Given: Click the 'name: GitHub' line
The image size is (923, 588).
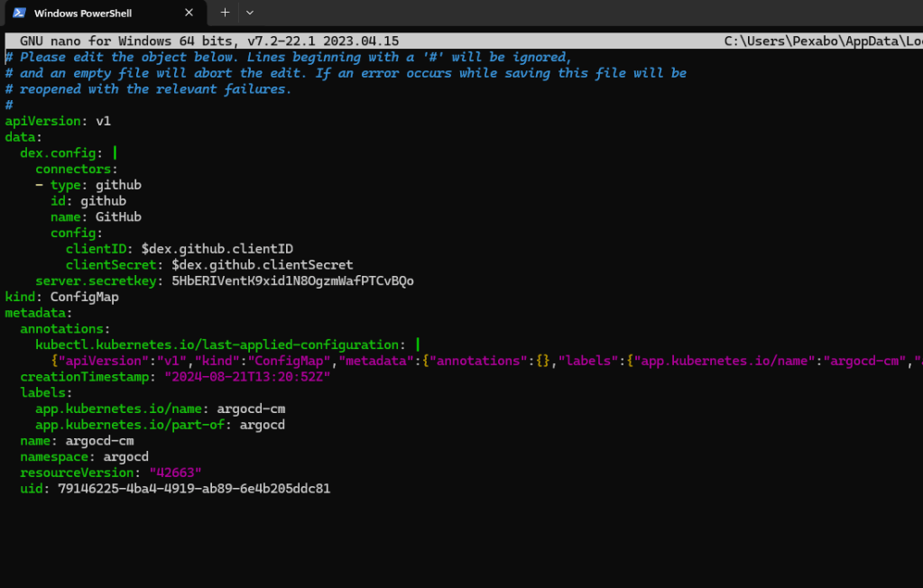Looking at the screenshot, I should pyautogui.click(x=96, y=216).
